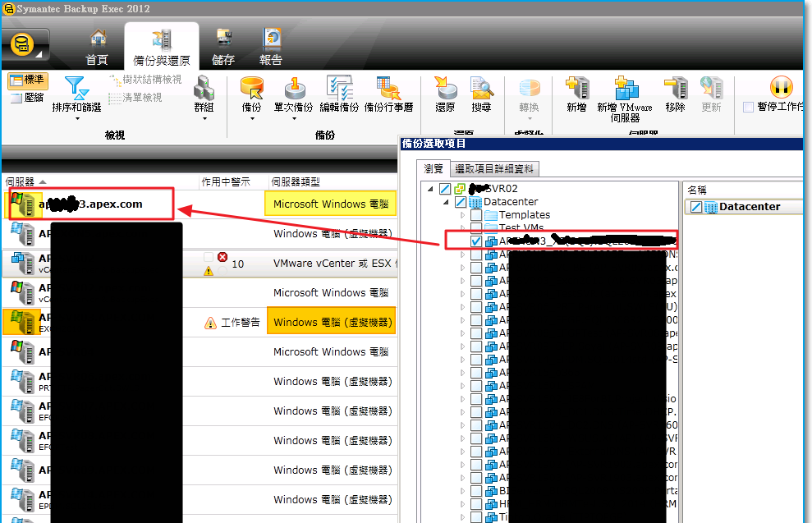The height and width of the screenshot is (523, 812).
Task: Check the HF virtual machine checkbox
Action: click(x=476, y=503)
